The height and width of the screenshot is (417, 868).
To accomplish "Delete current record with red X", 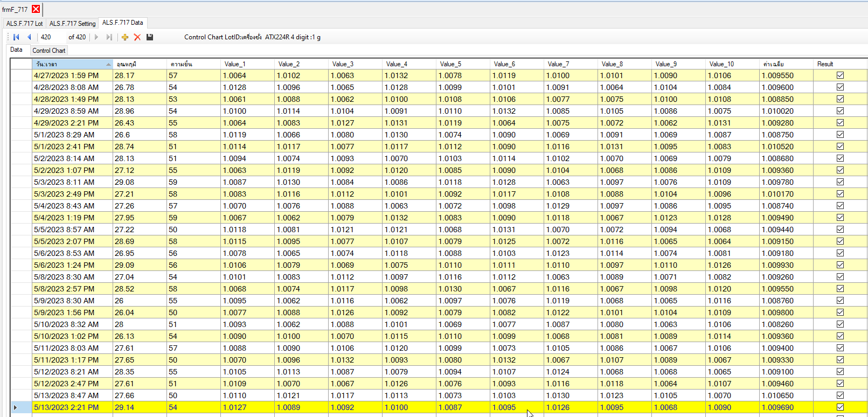I will 137,37.
